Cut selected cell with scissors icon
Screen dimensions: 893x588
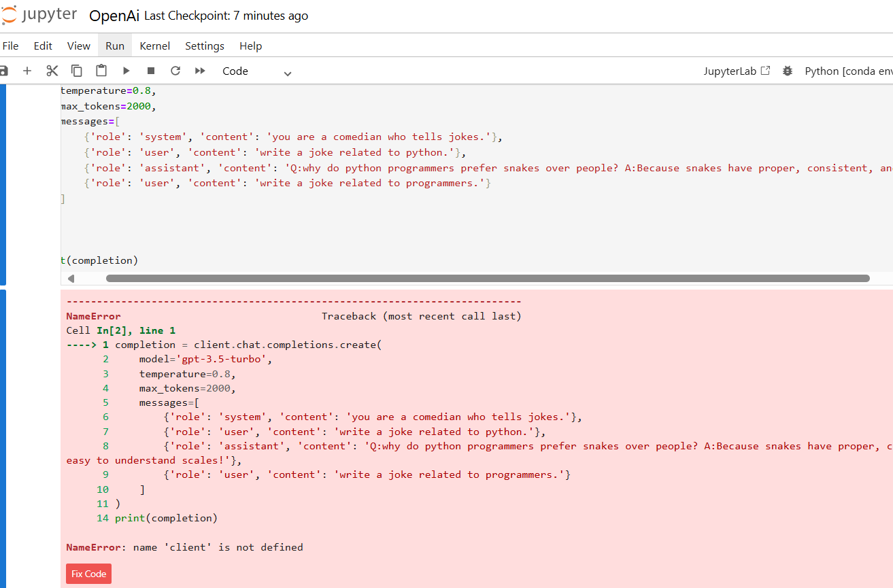coord(52,71)
